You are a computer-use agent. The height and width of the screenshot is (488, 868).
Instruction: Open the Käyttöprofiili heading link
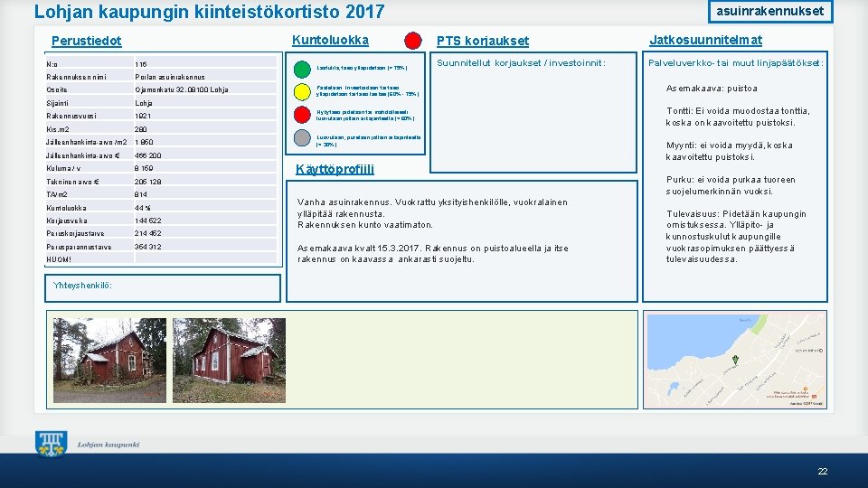(335, 169)
